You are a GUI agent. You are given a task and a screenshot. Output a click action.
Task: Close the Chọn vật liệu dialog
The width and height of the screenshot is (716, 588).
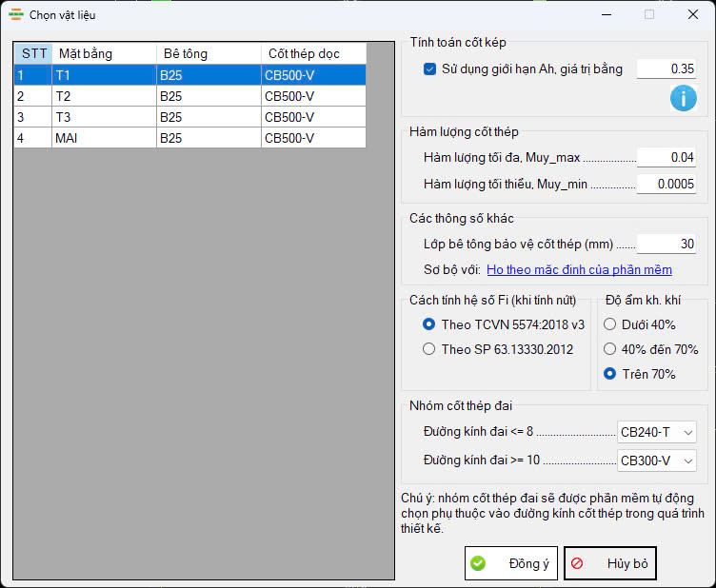pos(692,14)
